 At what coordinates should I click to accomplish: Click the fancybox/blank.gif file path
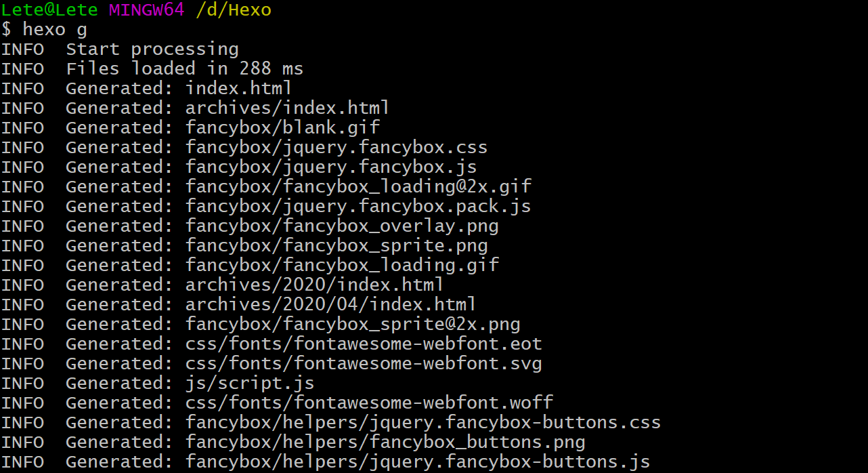tap(282, 128)
